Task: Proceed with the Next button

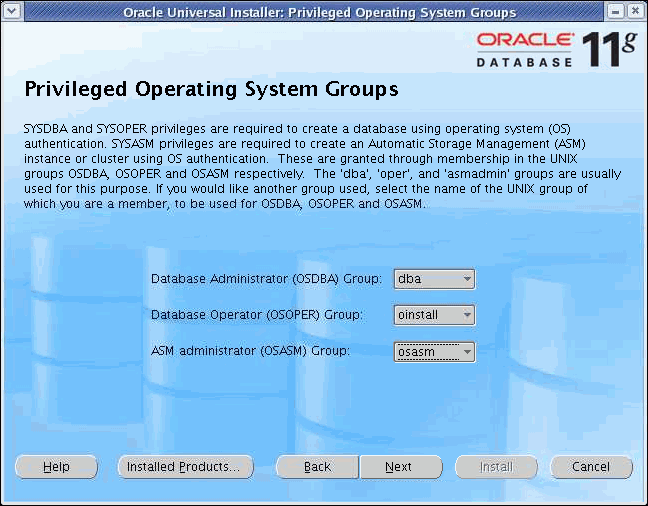Action: [399, 467]
